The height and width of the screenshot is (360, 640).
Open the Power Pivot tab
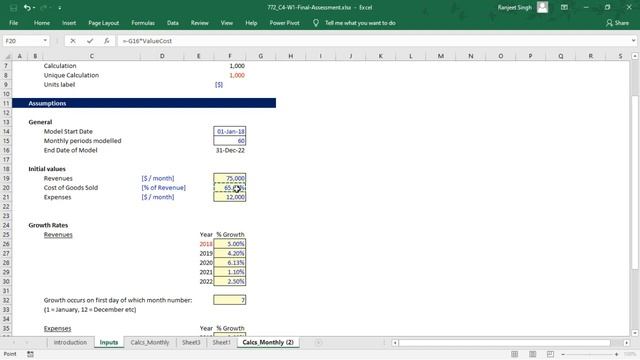point(284,23)
